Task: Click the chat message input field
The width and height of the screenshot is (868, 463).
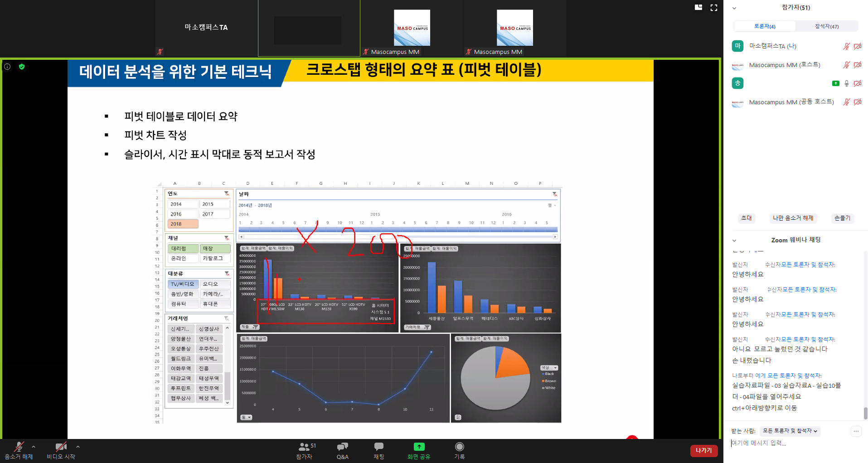Action: (789, 443)
